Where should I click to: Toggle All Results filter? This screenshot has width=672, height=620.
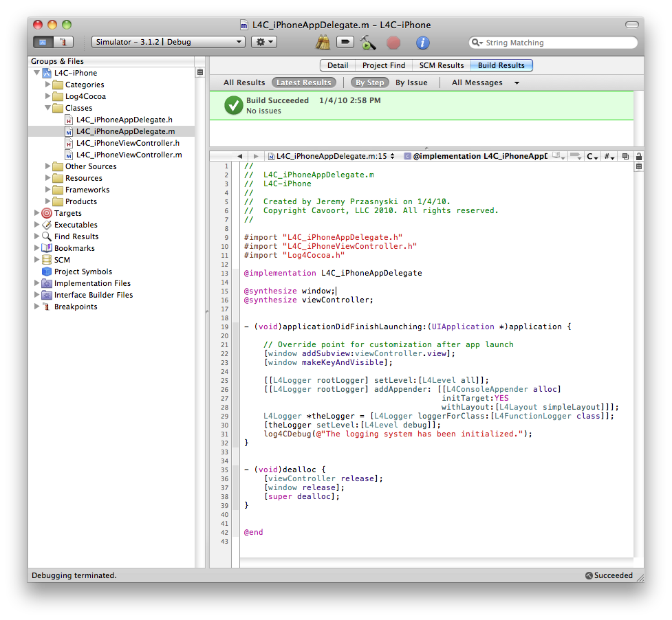coord(244,82)
